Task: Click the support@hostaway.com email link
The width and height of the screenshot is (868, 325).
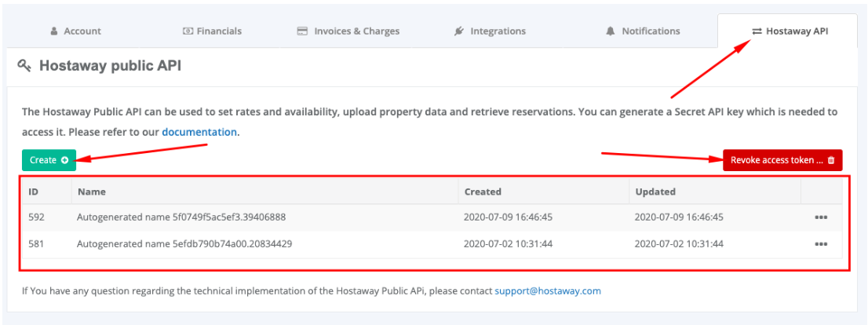Action: (548, 290)
